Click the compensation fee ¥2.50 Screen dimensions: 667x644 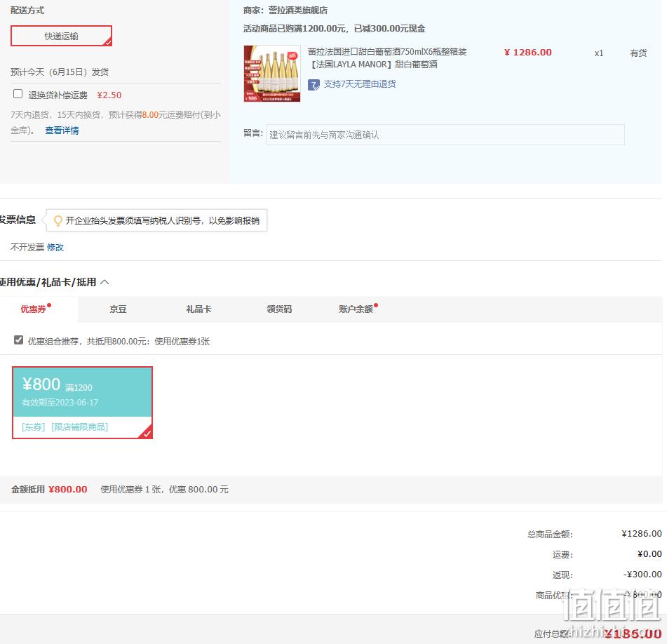109,95
